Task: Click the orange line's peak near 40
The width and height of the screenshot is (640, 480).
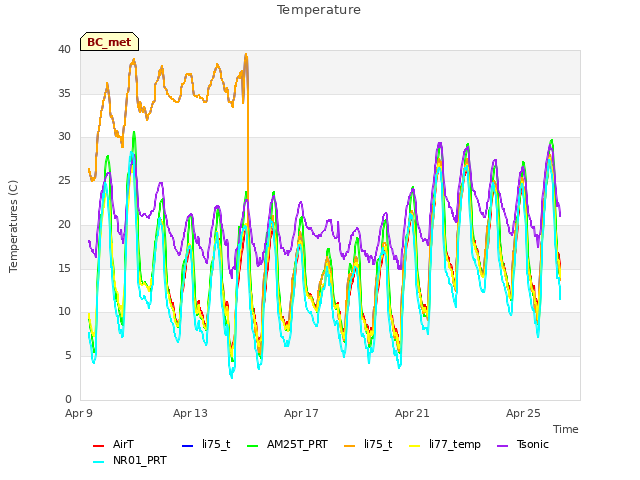Action: pyautogui.click(x=246, y=54)
